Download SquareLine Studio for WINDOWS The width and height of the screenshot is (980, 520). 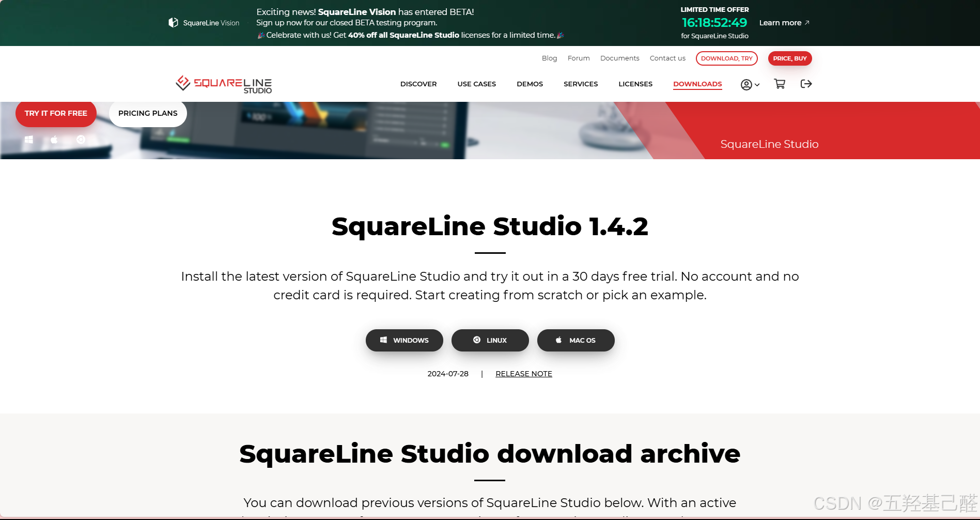404,340
